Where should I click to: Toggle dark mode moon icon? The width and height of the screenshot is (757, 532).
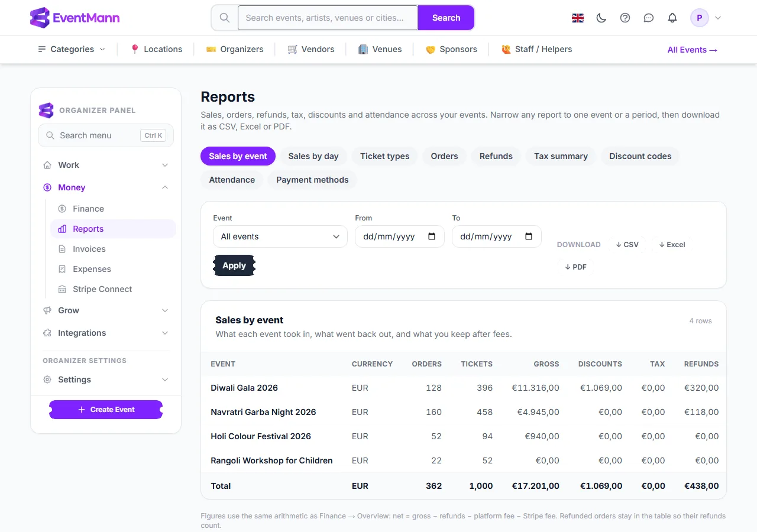tap(601, 18)
